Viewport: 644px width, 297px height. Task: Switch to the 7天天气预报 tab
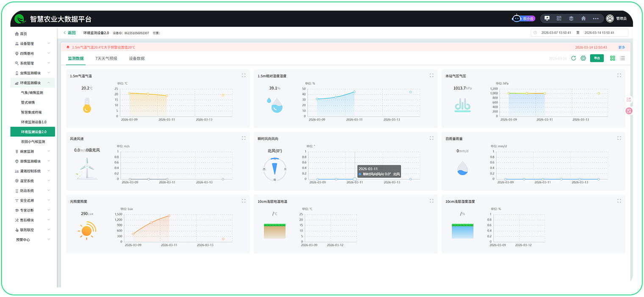(x=106, y=59)
